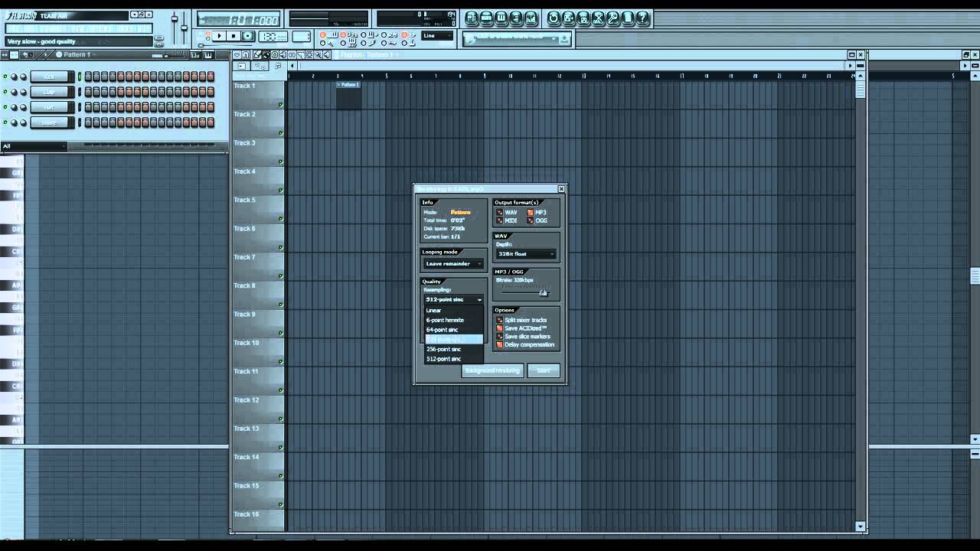This screenshot has height=551, width=980.
Task: Click the question mark help icon
Action: tap(642, 18)
